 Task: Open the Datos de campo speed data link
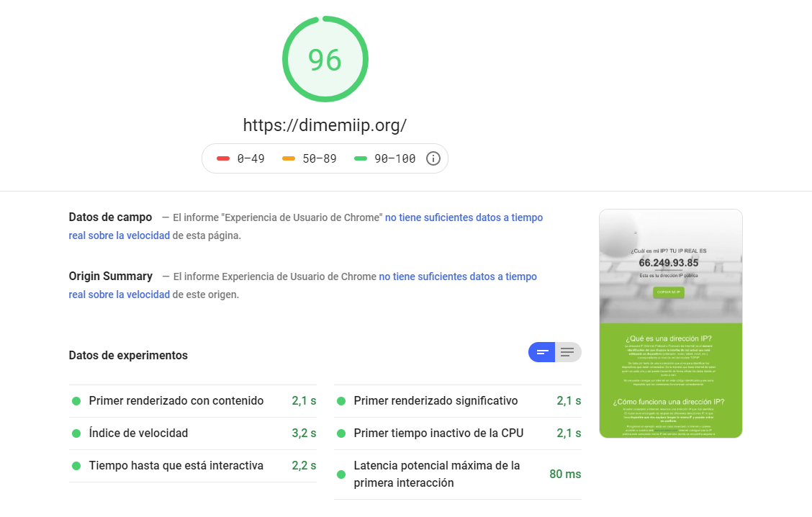click(x=464, y=217)
